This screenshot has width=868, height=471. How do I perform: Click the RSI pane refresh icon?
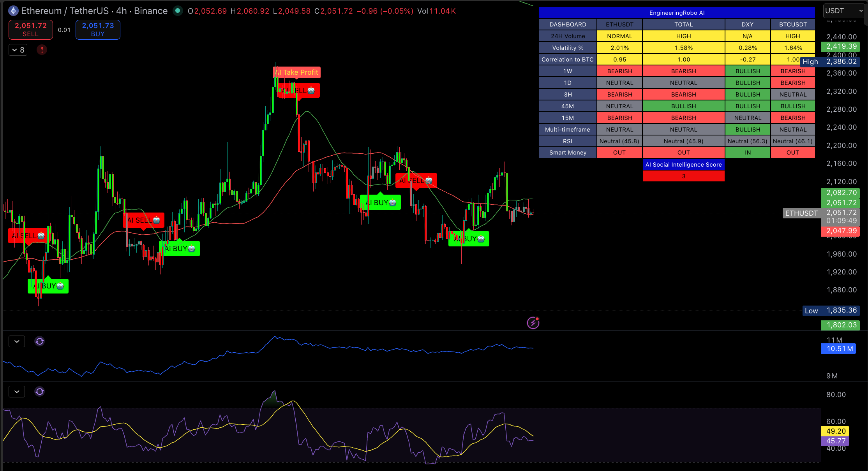[x=40, y=392]
